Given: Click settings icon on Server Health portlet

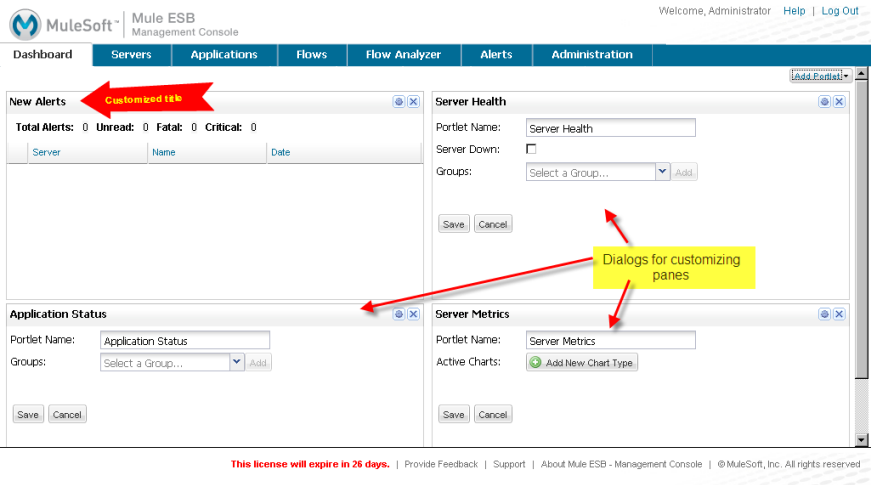Looking at the screenshot, I should click(x=824, y=101).
